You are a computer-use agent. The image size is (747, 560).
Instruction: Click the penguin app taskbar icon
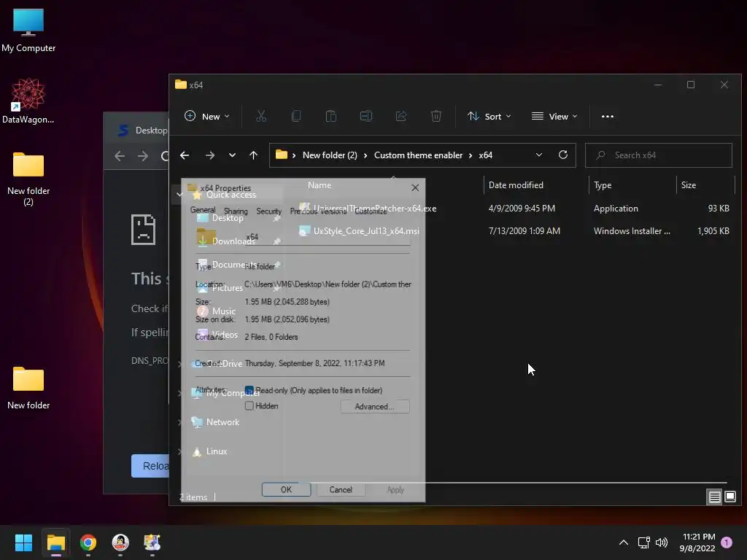coord(120,542)
